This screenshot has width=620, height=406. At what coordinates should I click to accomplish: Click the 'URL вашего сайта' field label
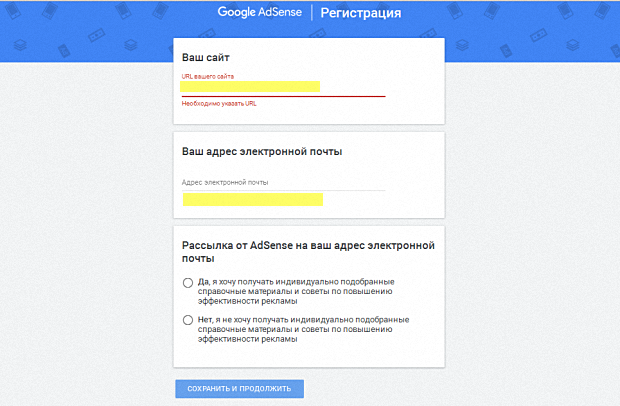click(x=208, y=76)
